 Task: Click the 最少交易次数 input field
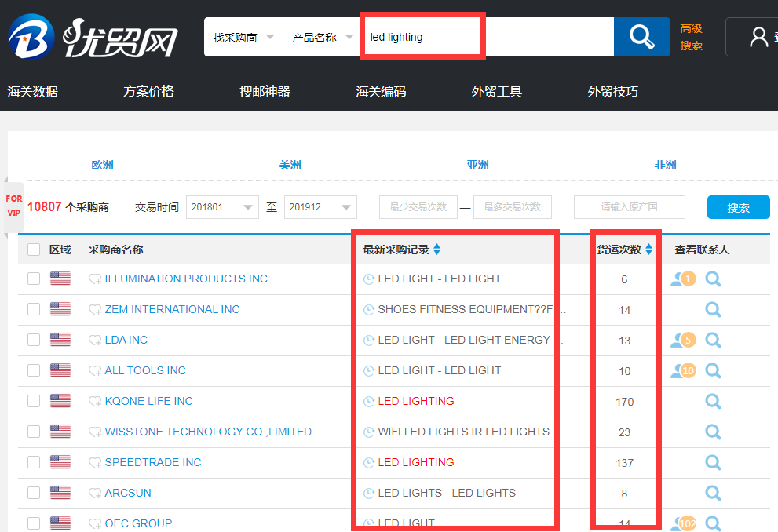[x=418, y=207]
